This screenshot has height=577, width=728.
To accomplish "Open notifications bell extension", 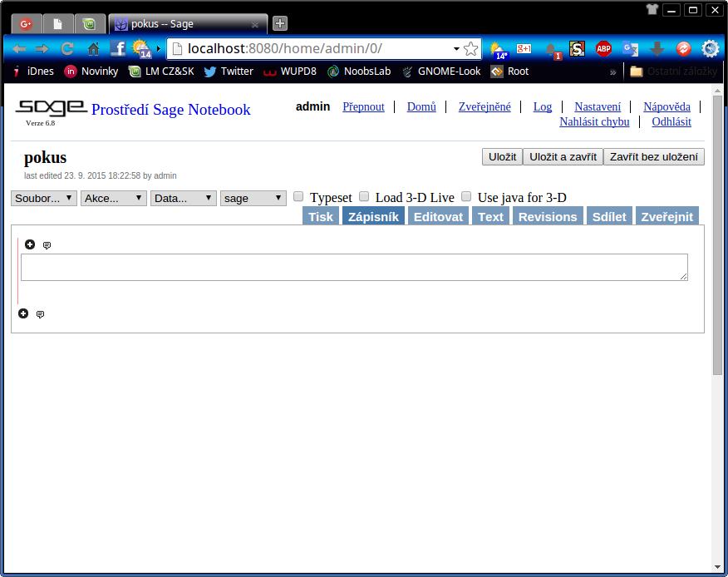I will pyautogui.click(x=553, y=50).
